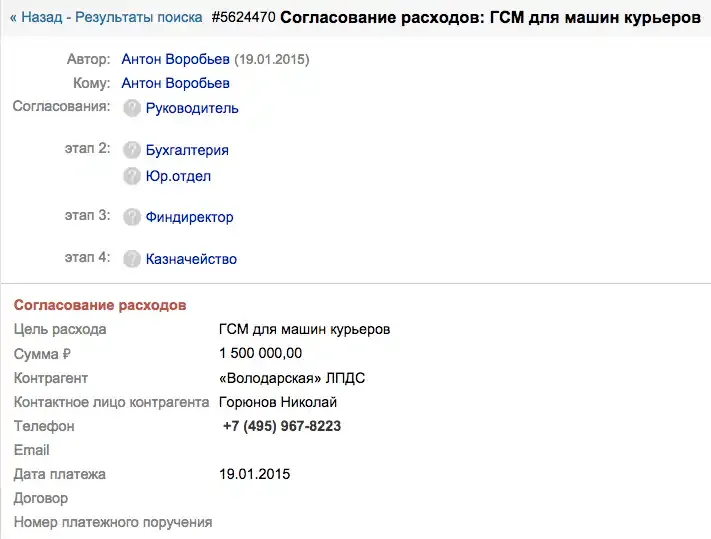
Task: Click the amount value 1 500 000,00
Action: [x=260, y=353]
